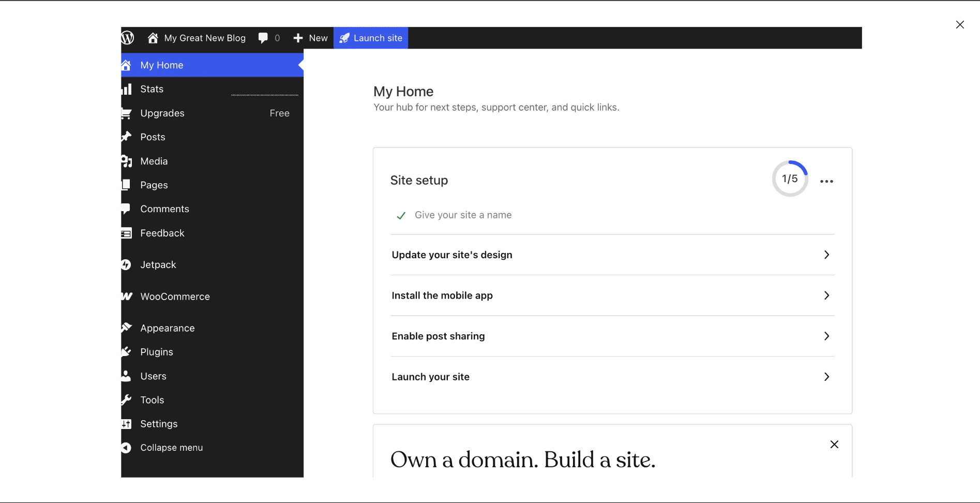Click the WordPress logo icon

(128, 38)
